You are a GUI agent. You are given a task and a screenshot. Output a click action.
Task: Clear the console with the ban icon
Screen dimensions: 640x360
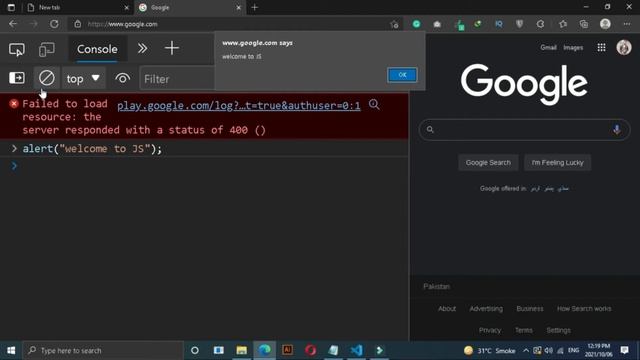click(x=47, y=78)
